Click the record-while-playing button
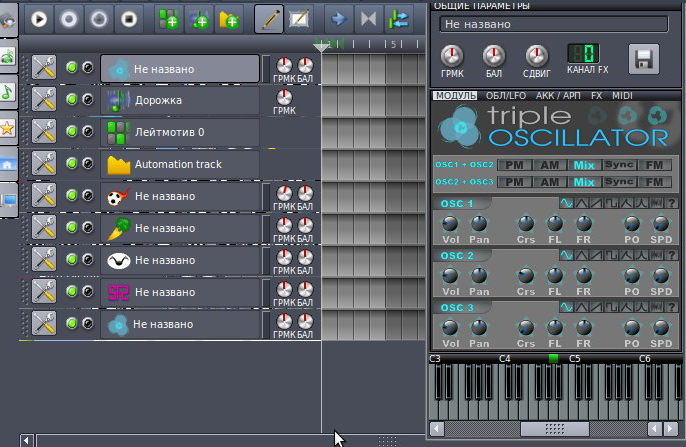 click(x=99, y=19)
